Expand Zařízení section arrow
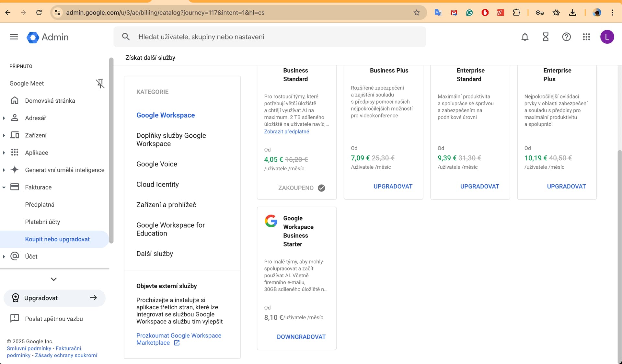Image resolution: width=622 pixels, height=364 pixels. pyautogui.click(x=4, y=135)
